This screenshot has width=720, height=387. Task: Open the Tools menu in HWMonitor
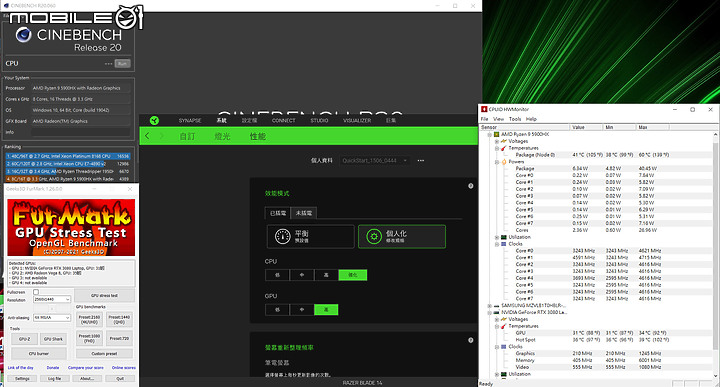coord(515,119)
